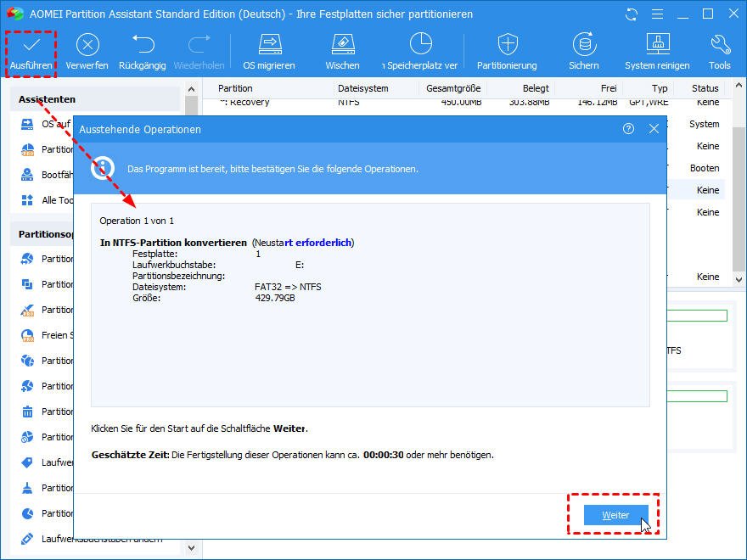
Task: Sort by Belegt column header
Action: tap(536, 88)
